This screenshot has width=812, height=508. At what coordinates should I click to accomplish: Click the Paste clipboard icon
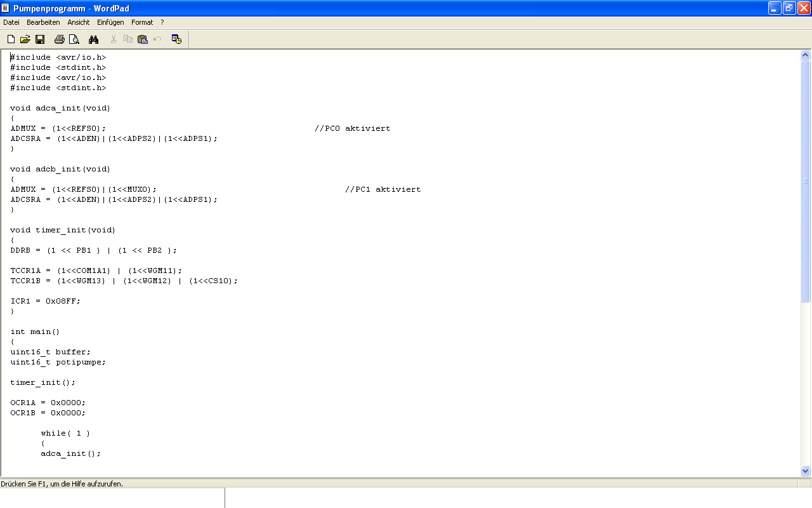click(x=143, y=39)
